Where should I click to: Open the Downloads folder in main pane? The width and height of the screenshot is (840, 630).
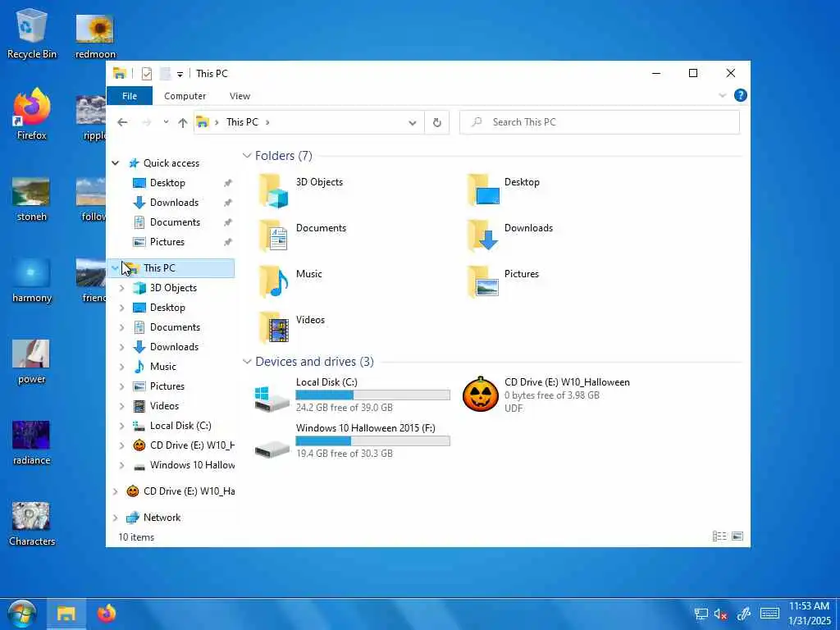pyautogui.click(x=482, y=235)
